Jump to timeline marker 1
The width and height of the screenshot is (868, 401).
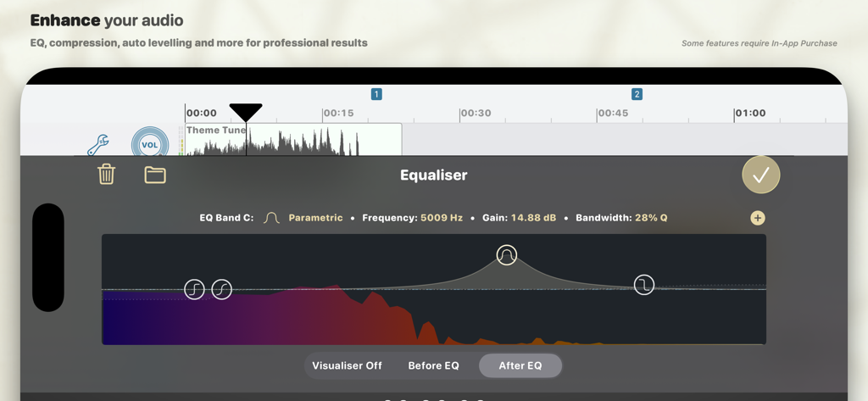click(376, 94)
